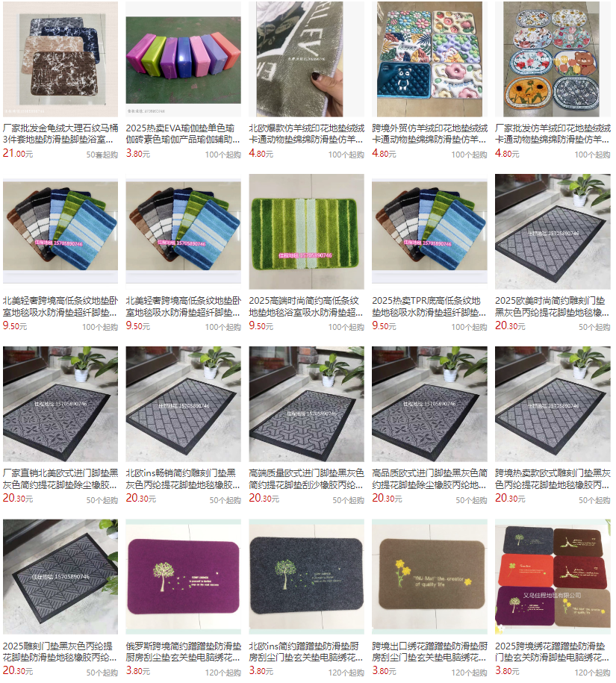The height and width of the screenshot is (683, 616).
Task: Open the brown yellow-flower YMJ mat image
Action: coord(429,577)
